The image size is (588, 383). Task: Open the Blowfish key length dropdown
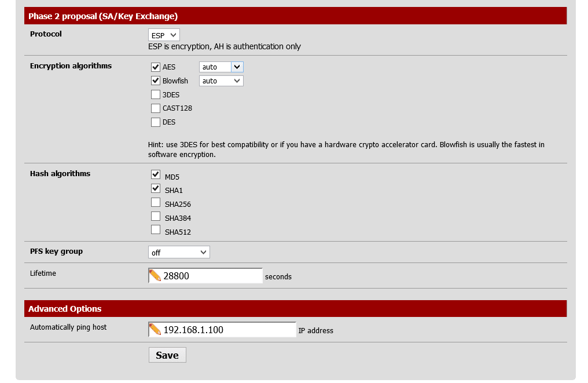pos(221,81)
